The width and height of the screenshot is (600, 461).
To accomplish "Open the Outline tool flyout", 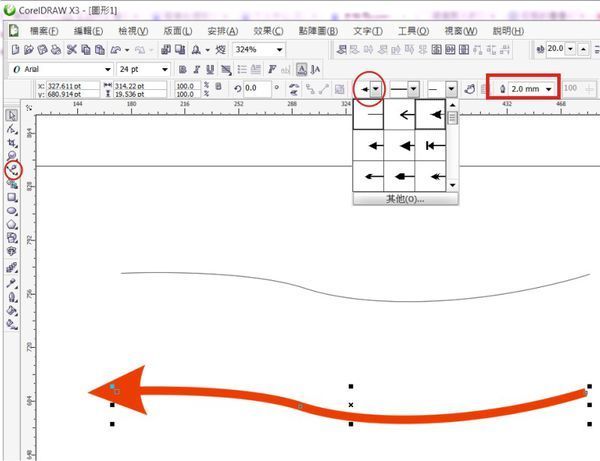I will pyautogui.click(x=12, y=297).
